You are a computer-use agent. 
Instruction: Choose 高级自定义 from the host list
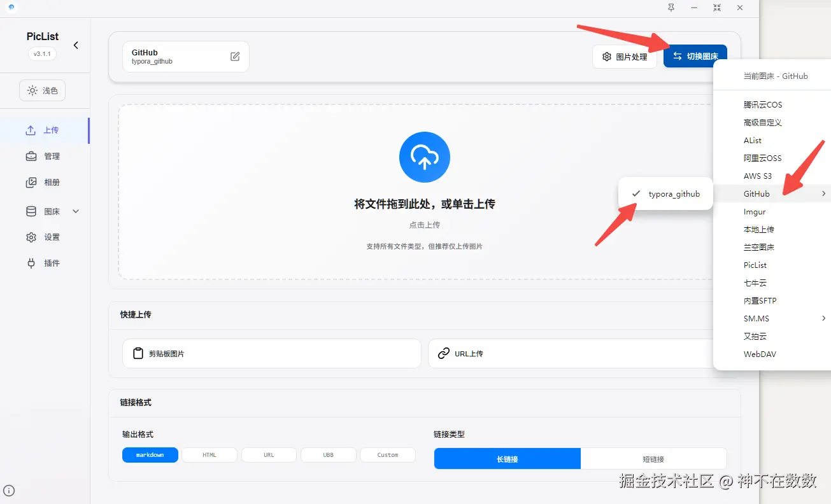tap(772, 123)
